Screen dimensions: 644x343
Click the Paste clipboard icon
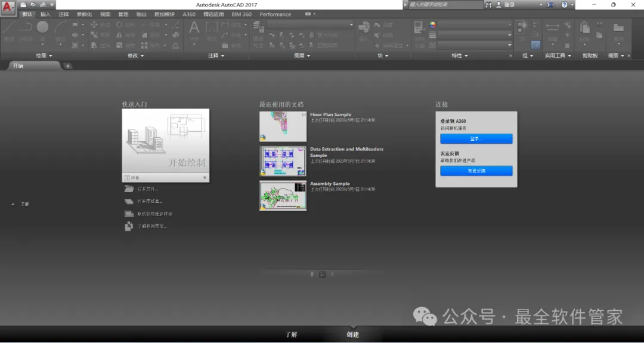pyautogui.click(x=584, y=28)
